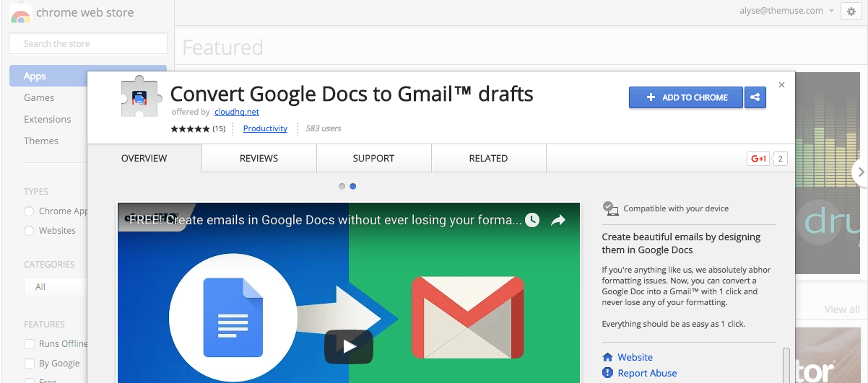Click the 583 users text

323,128
